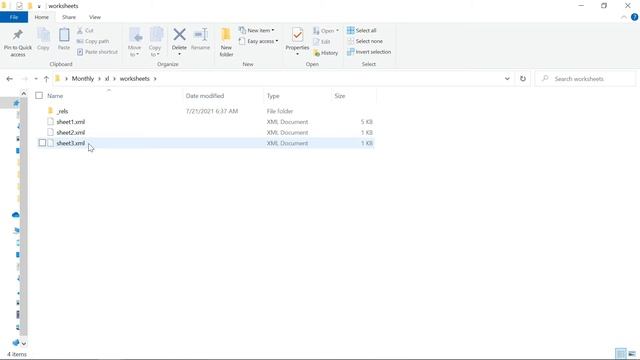
Task: Sort by Size column header
Action: (x=340, y=96)
